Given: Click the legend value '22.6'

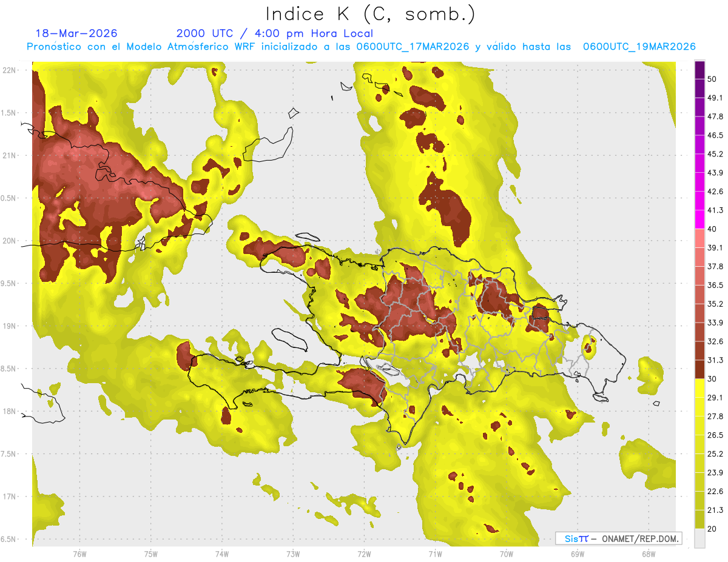Looking at the screenshot, I should (715, 492).
